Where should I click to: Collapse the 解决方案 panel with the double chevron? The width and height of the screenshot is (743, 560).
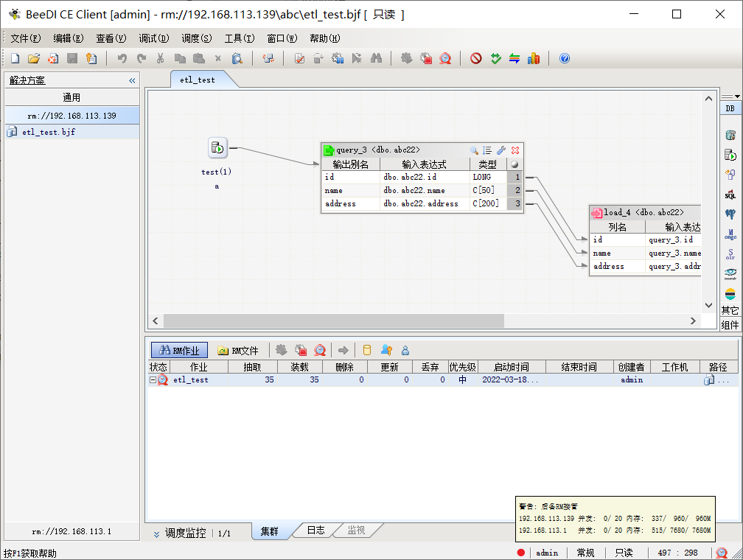(133, 80)
